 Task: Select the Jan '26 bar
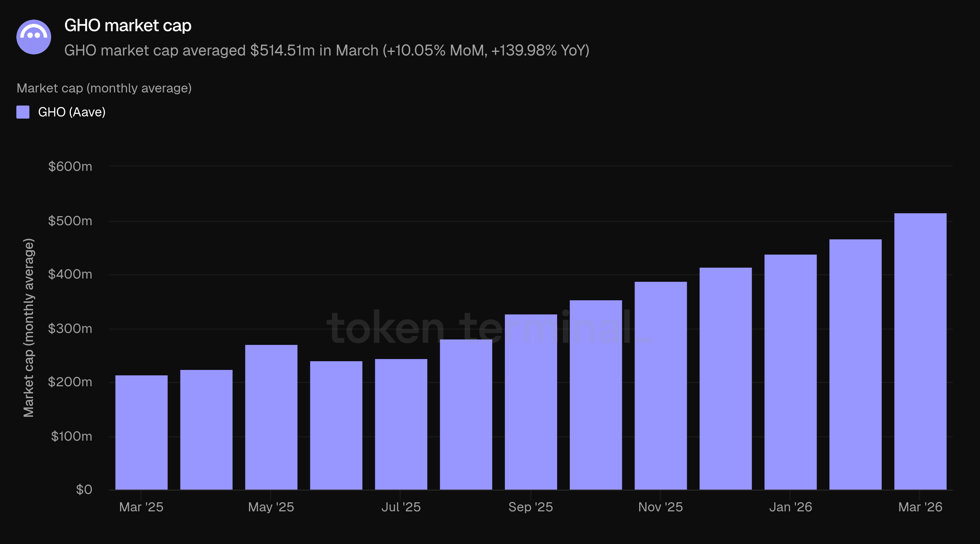[790, 372]
